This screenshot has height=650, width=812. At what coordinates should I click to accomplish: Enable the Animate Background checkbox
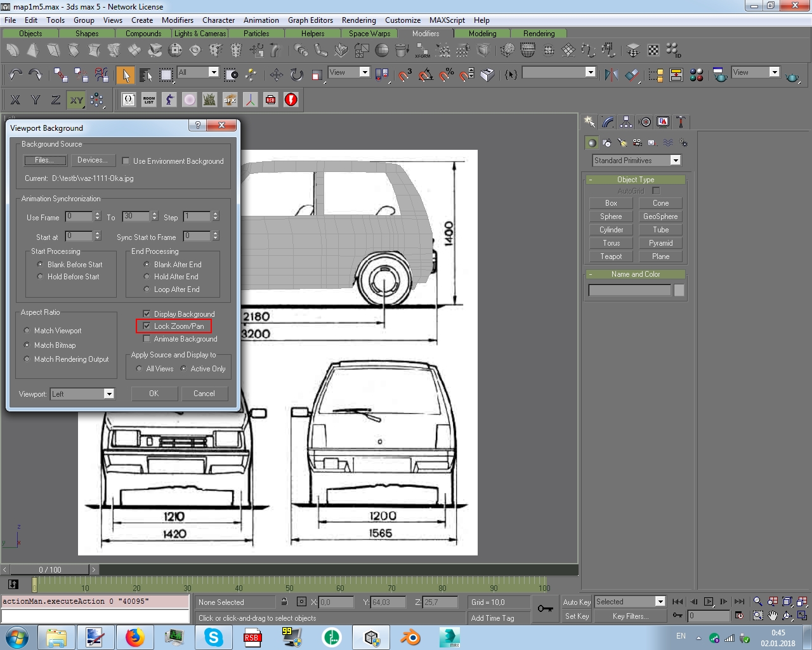point(147,339)
